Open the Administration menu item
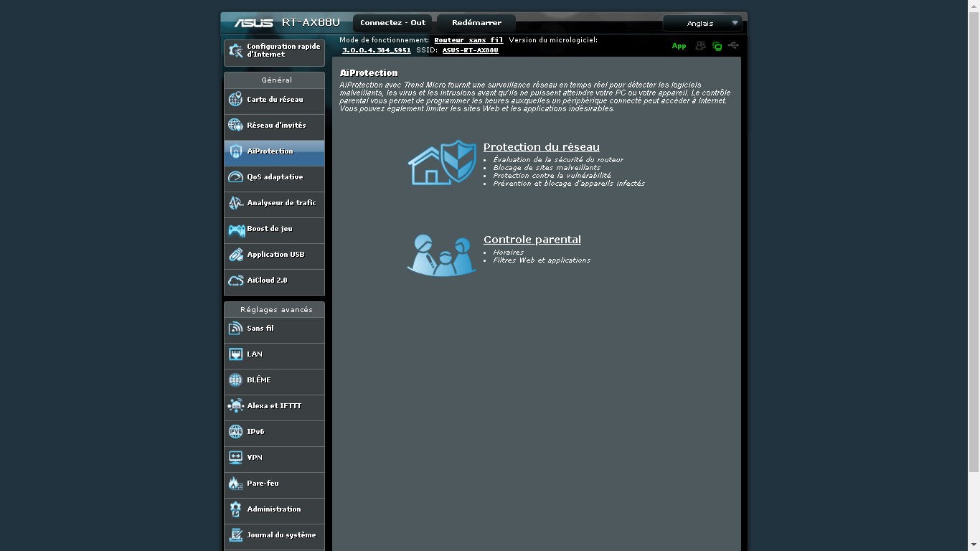Viewport: 980px width, 551px height. (274, 509)
